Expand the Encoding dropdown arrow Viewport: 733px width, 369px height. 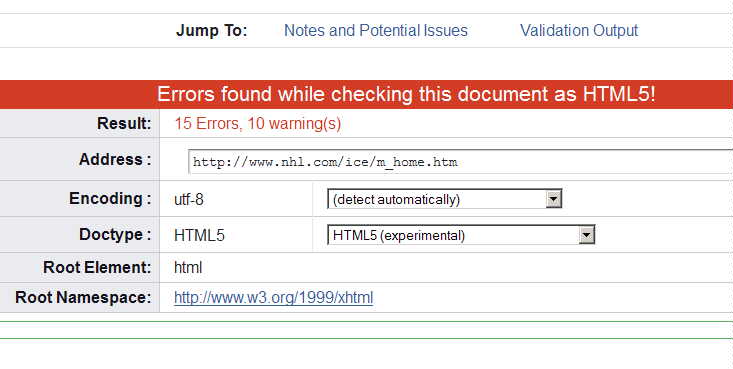553,199
